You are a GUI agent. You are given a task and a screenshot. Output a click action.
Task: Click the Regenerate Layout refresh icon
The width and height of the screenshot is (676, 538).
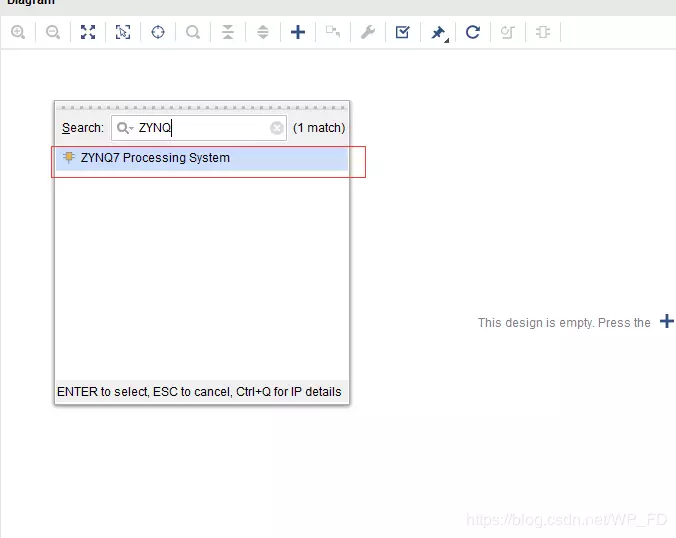(473, 32)
